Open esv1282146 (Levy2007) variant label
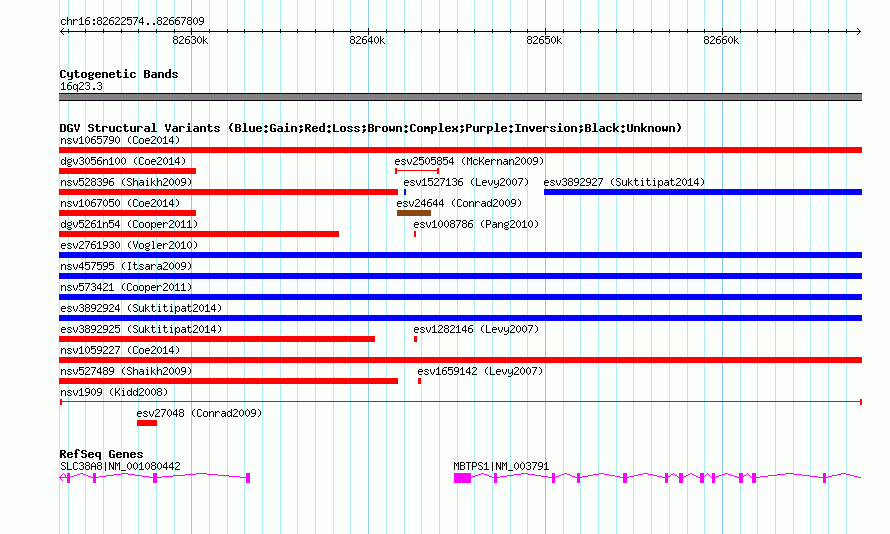Viewport: 890px width, 534px height. pyautogui.click(x=476, y=329)
